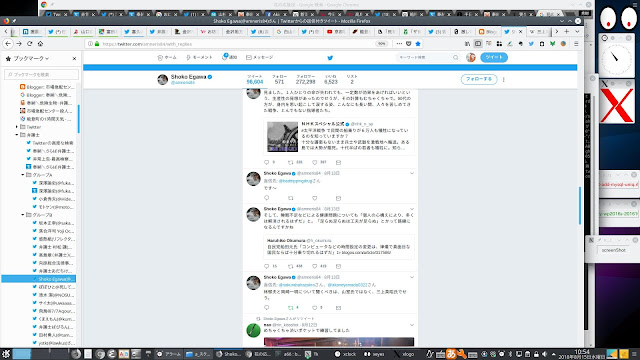Toggle the sidebar button in Firefox toolbar
The width and height of the screenshot is (640, 360).
tap(478, 44)
